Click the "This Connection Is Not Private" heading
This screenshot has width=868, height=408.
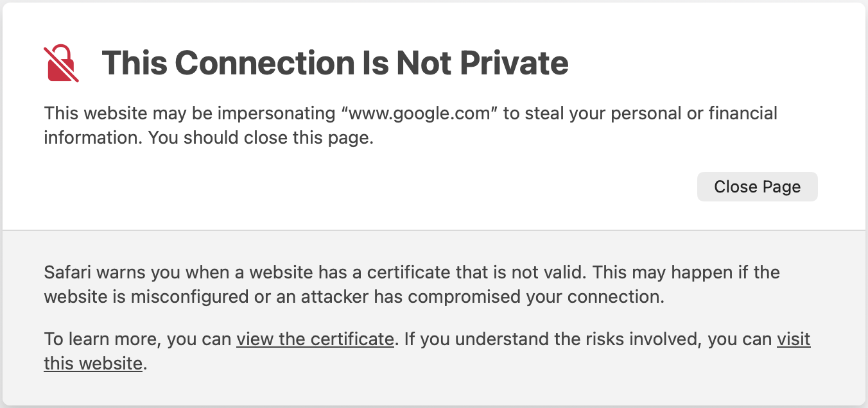coord(334,63)
